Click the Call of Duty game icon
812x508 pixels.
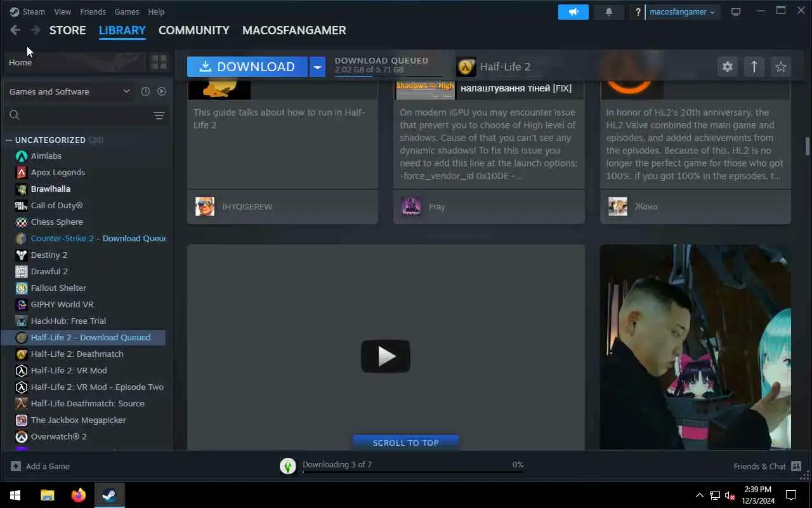coord(22,205)
